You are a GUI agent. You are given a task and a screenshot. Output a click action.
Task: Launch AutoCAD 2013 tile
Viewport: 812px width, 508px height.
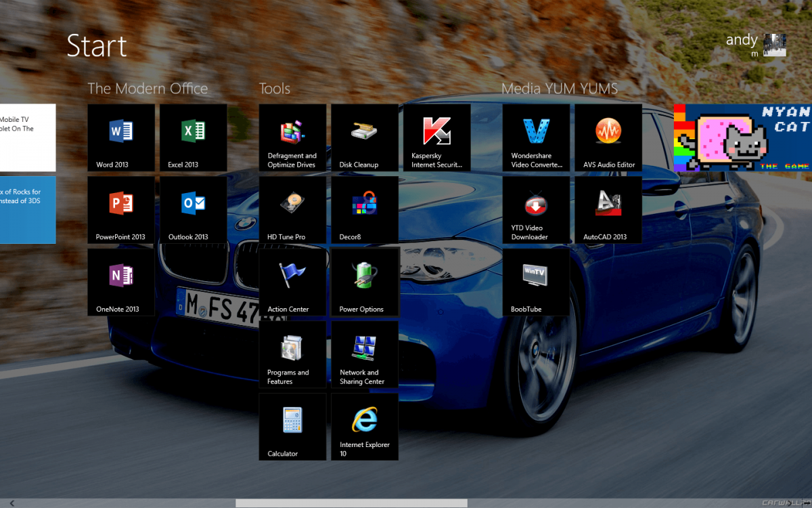pos(608,210)
